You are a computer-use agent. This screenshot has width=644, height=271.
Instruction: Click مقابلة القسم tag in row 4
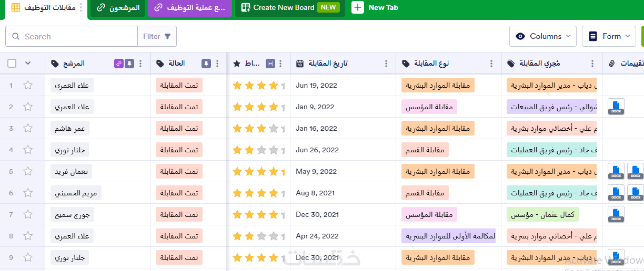click(x=425, y=150)
